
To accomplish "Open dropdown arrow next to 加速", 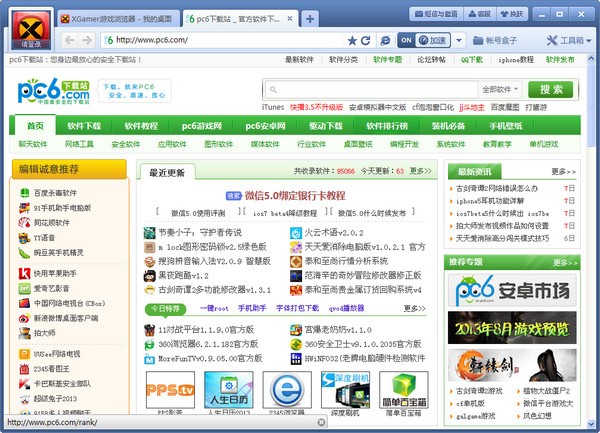I will (459, 40).
